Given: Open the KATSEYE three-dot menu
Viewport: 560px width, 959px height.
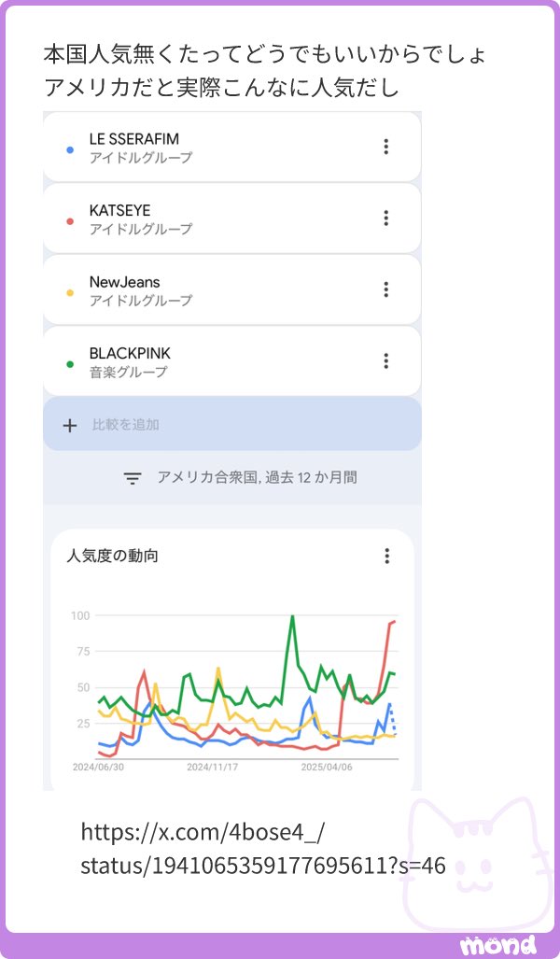Looking at the screenshot, I should (385, 218).
